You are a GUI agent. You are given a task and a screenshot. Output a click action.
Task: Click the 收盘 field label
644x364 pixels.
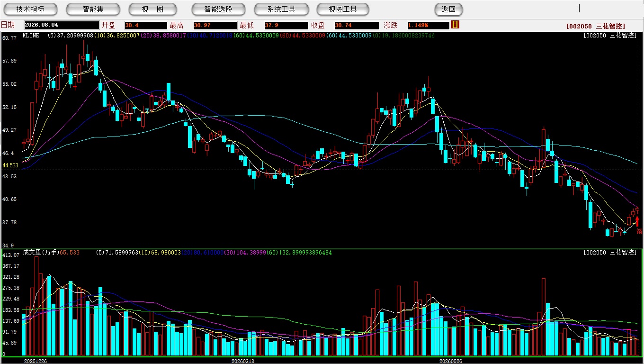[x=318, y=25]
